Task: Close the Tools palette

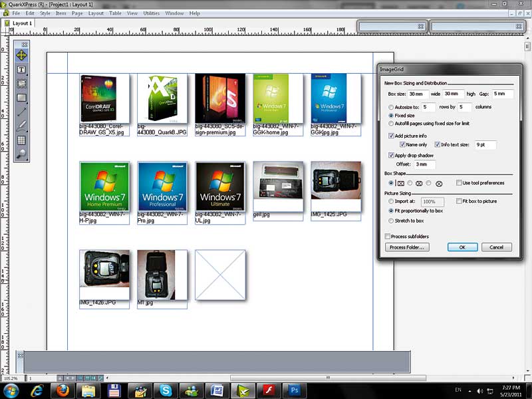Action: pyautogui.click(x=25, y=45)
